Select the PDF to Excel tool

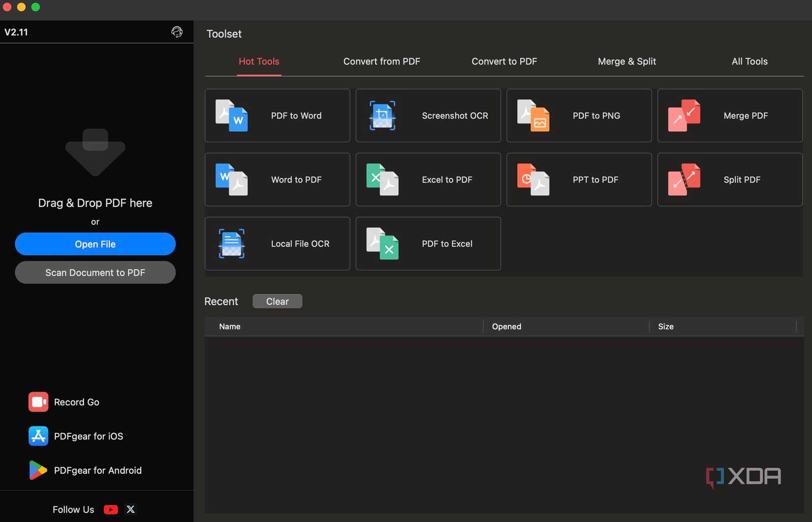tap(428, 244)
